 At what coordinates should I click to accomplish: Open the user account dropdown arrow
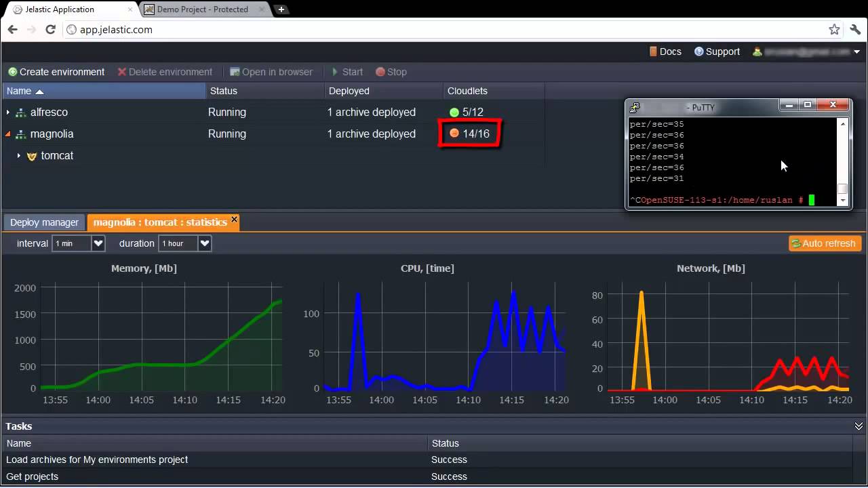tap(857, 52)
